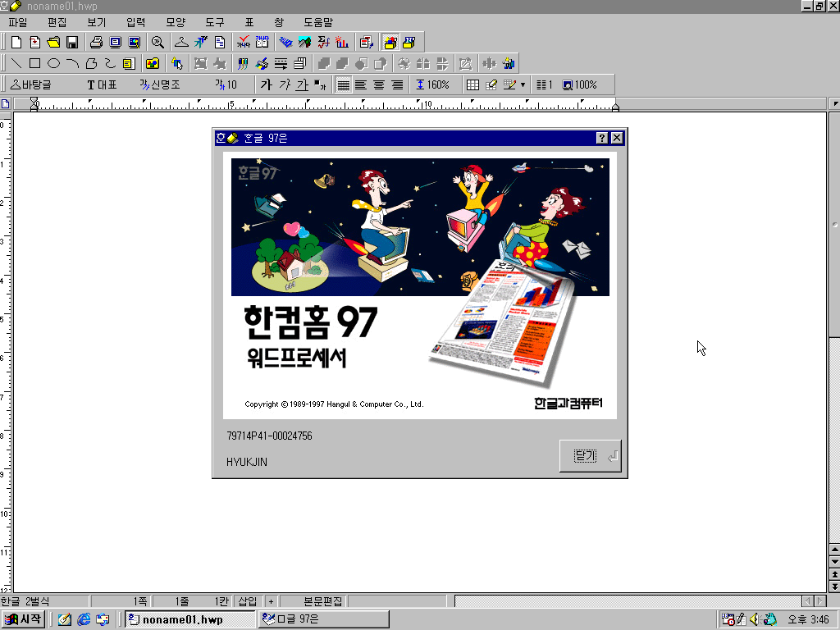Click the volume speaker tray icon
840x630 pixels.
(x=755, y=619)
